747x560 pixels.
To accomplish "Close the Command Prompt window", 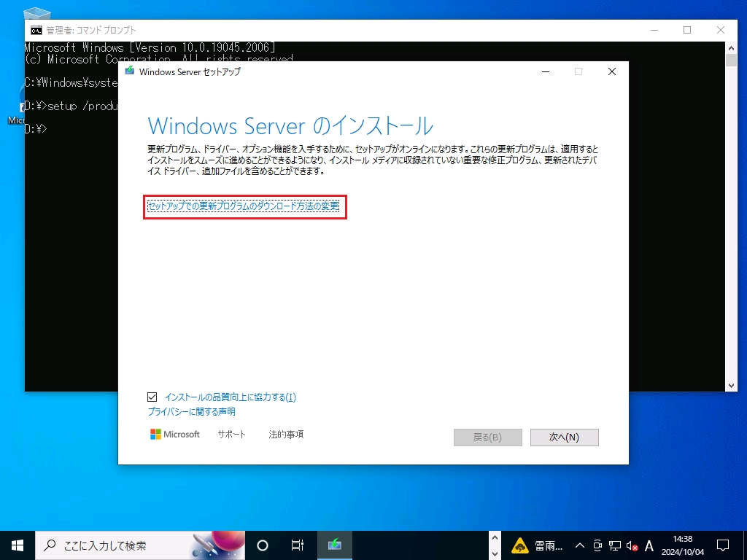I will [x=720, y=30].
